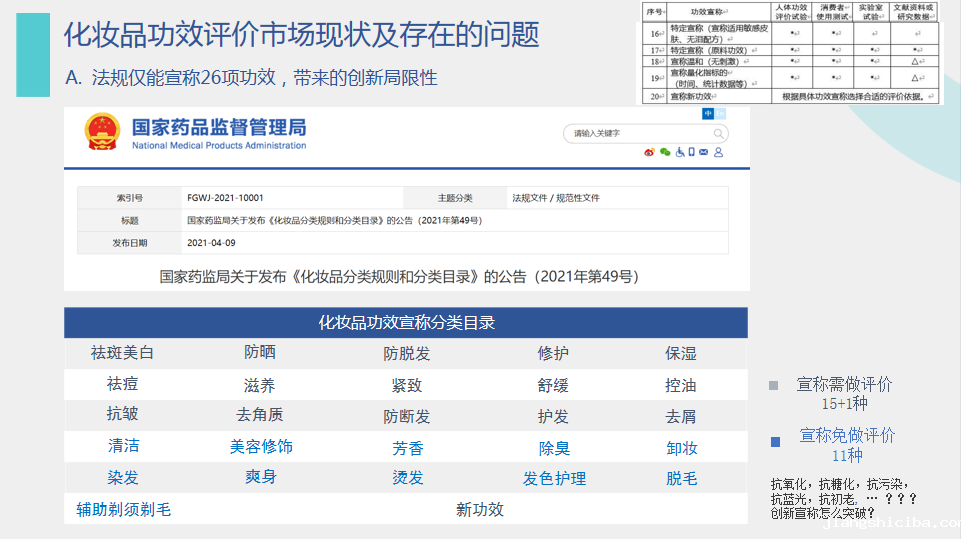Click the 发布日期 label cell

[129, 243]
